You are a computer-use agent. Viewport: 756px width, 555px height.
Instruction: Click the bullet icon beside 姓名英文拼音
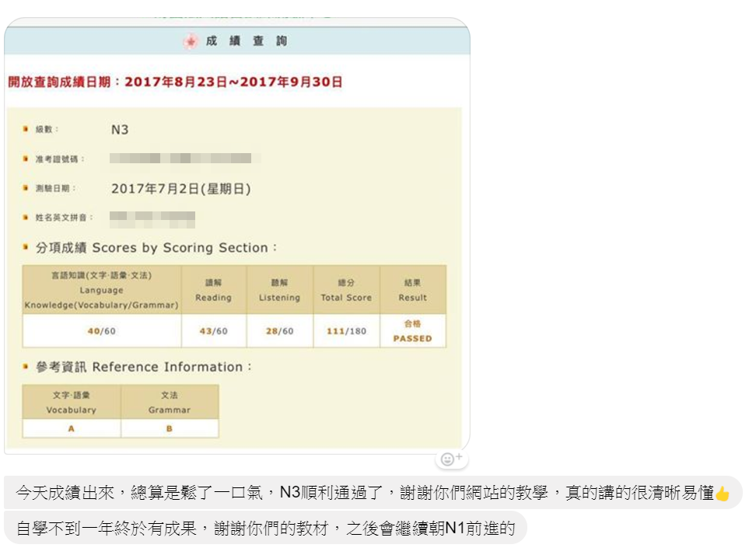pyautogui.click(x=26, y=218)
